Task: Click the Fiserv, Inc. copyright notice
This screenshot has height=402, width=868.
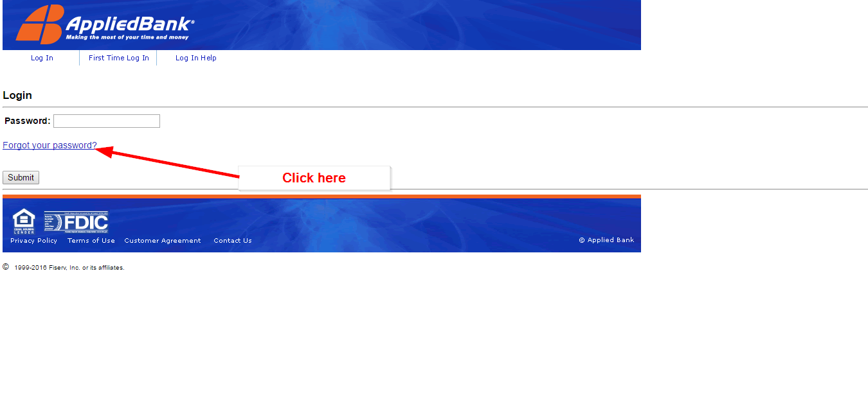Action: click(x=64, y=267)
